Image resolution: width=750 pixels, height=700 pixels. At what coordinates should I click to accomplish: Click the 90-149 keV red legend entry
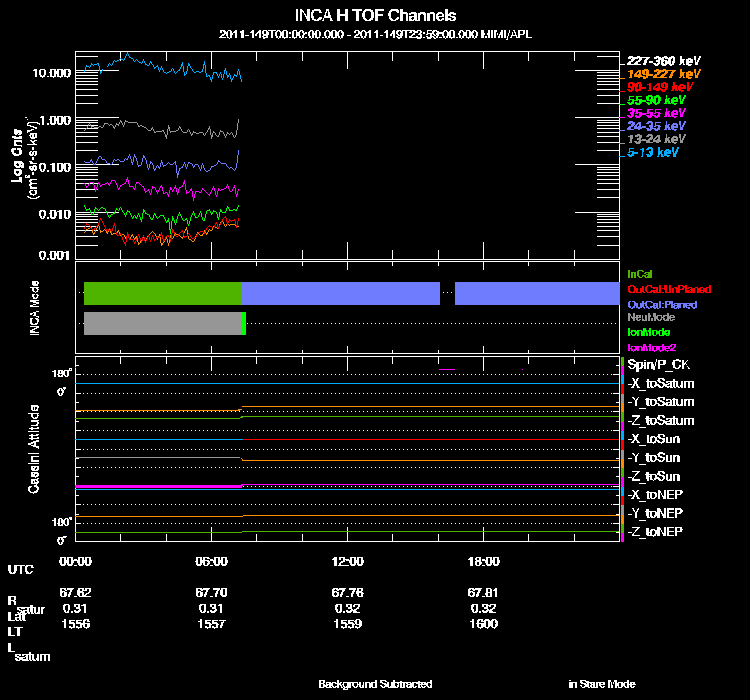click(x=660, y=87)
